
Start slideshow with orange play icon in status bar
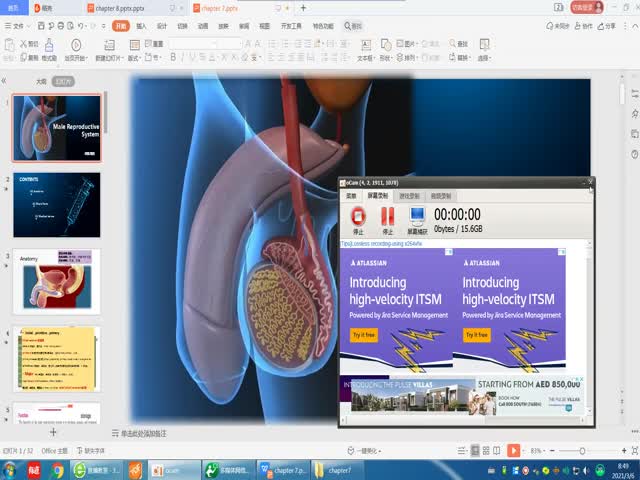point(513,451)
